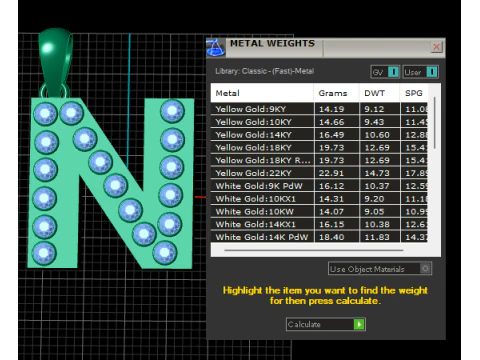The width and height of the screenshot is (480, 360).
Task: Click the 11.83 DWT value
Action: point(377,237)
